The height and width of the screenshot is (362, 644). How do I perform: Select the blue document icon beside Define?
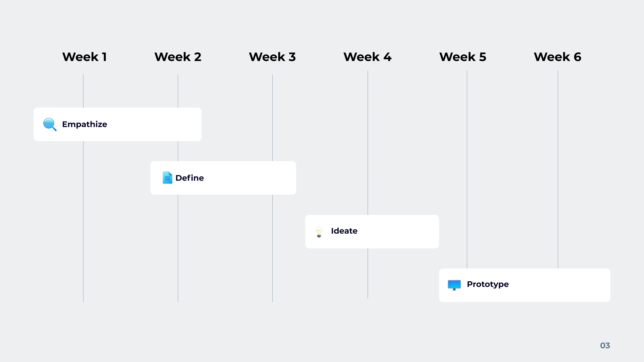(x=167, y=178)
